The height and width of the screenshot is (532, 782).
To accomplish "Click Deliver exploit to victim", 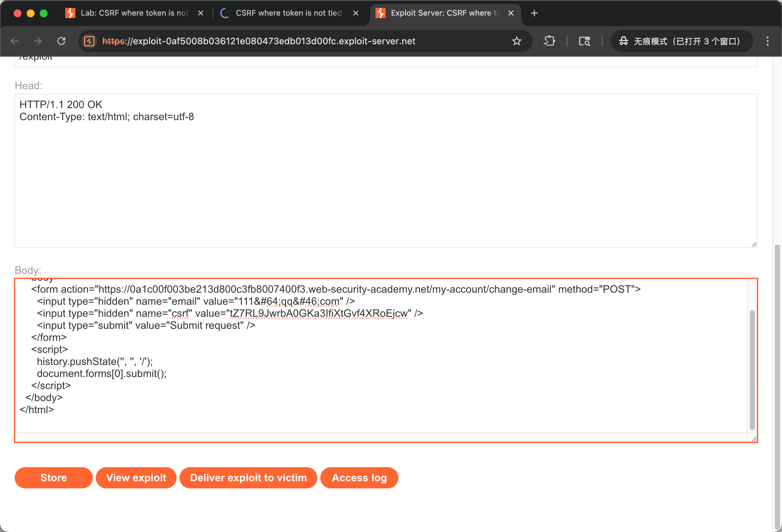I will coord(248,478).
